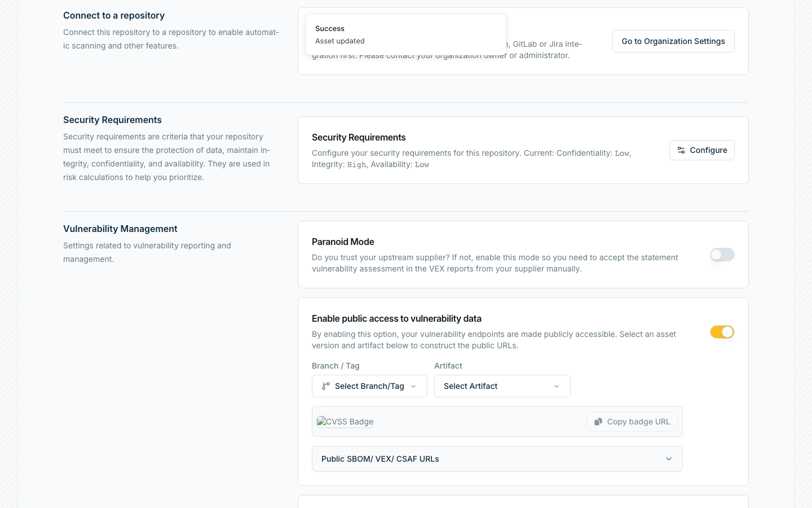
Task: Click the git branch icon in Branch/Tag selector
Action: click(x=326, y=386)
